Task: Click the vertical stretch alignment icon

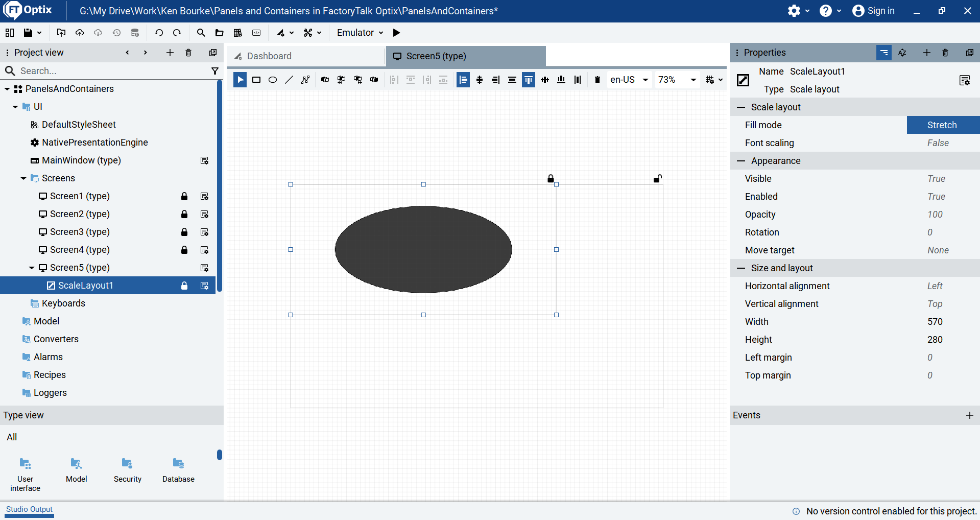Action: click(578, 80)
